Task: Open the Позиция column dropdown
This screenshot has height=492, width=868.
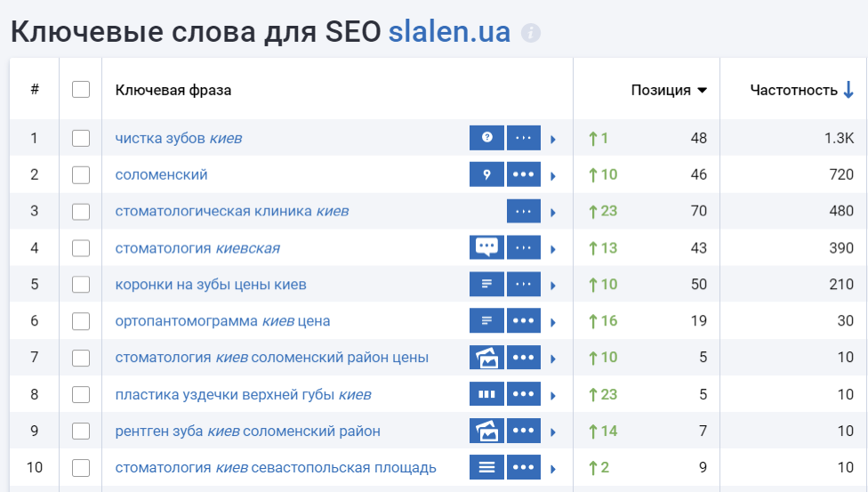Action: point(702,91)
